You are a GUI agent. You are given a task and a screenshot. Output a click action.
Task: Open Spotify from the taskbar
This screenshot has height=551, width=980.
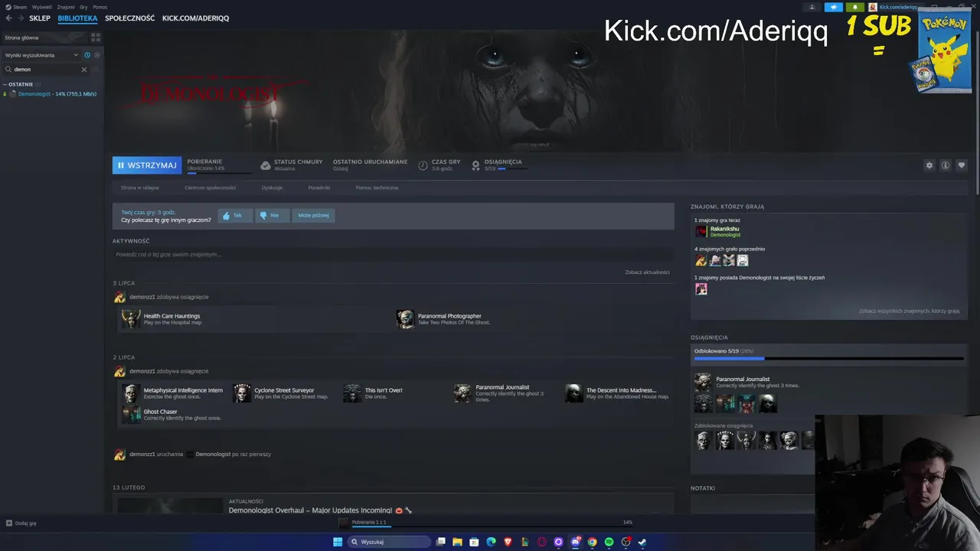pyautogui.click(x=609, y=542)
